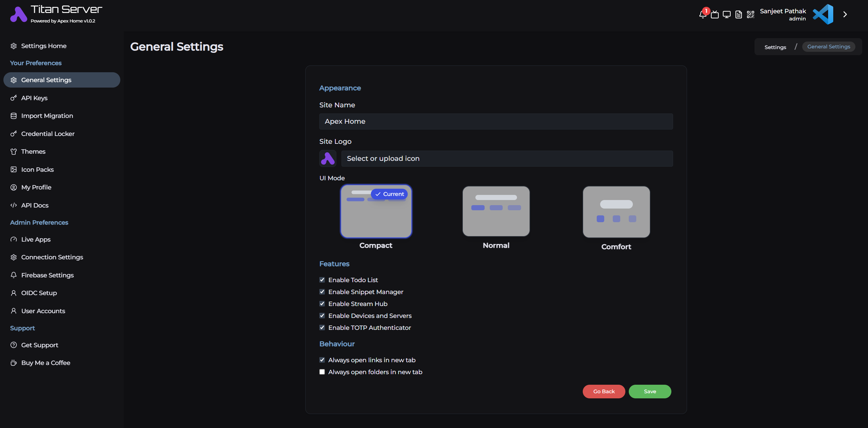The image size is (868, 428).
Task: Select the Normal UI mode thumbnail
Action: coord(496,211)
